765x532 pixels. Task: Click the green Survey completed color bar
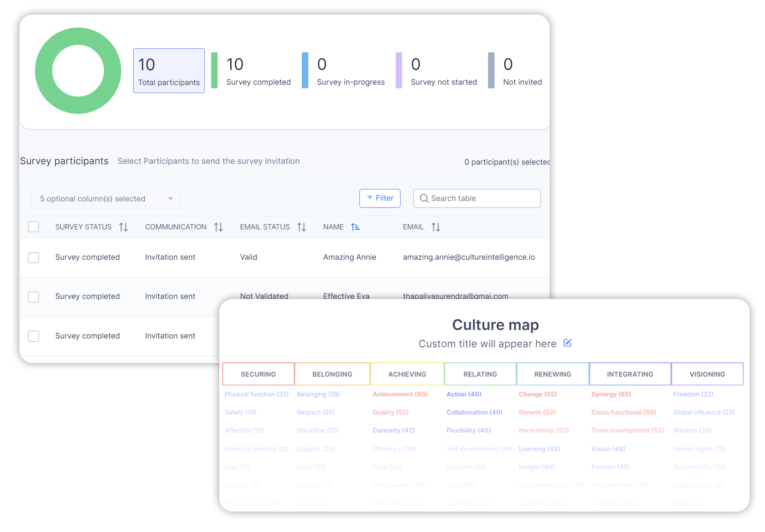point(214,70)
